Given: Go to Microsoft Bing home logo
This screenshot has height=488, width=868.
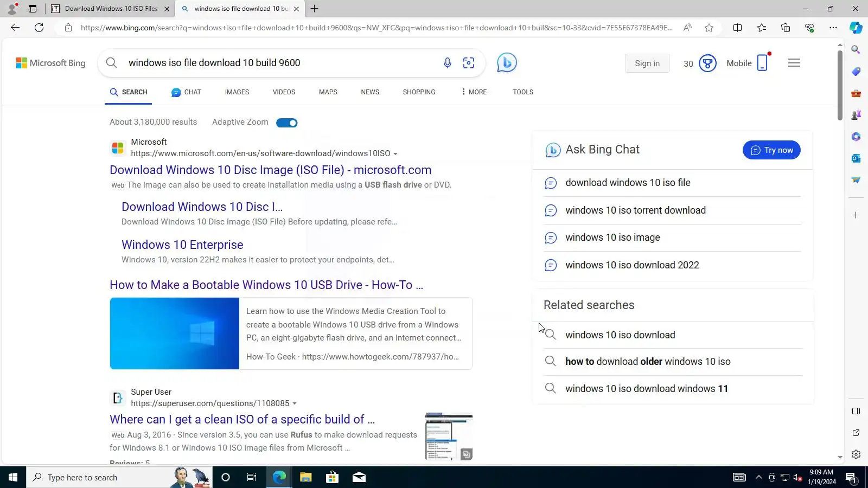Looking at the screenshot, I should click(51, 63).
